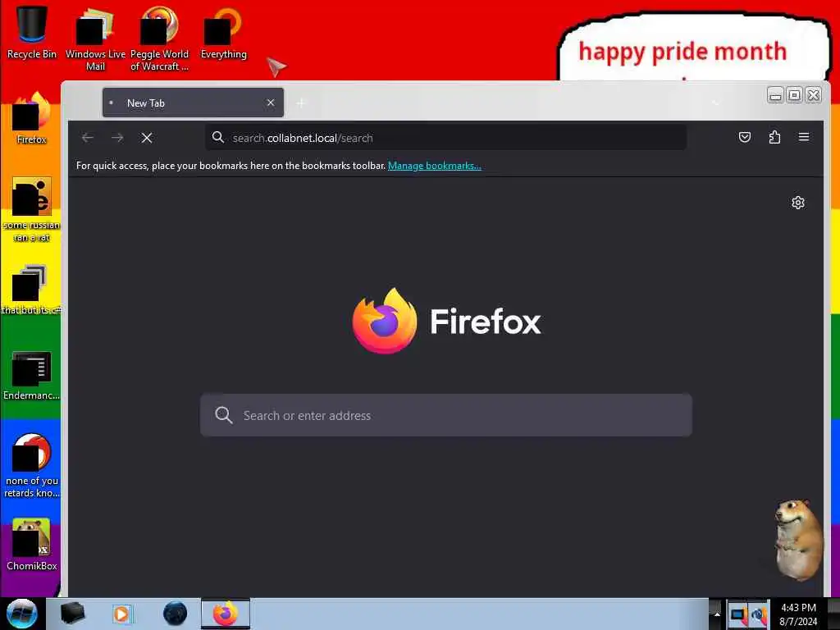Viewport: 840px width, 630px height.
Task: Select the Firefox desktop shortcut
Action: [x=32, y=118]
